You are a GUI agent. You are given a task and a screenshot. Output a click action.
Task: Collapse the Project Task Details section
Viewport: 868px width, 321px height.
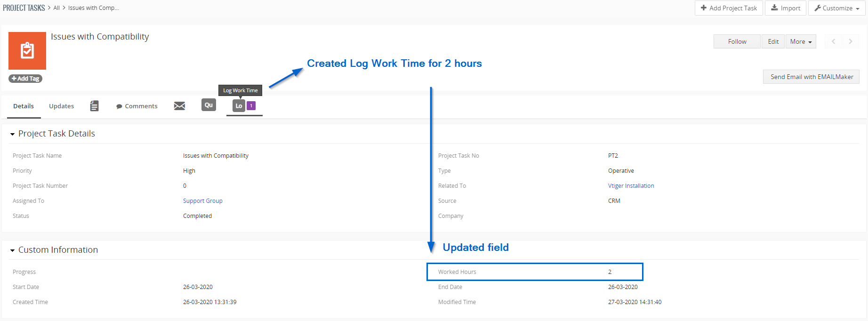[x=13, y=134]
